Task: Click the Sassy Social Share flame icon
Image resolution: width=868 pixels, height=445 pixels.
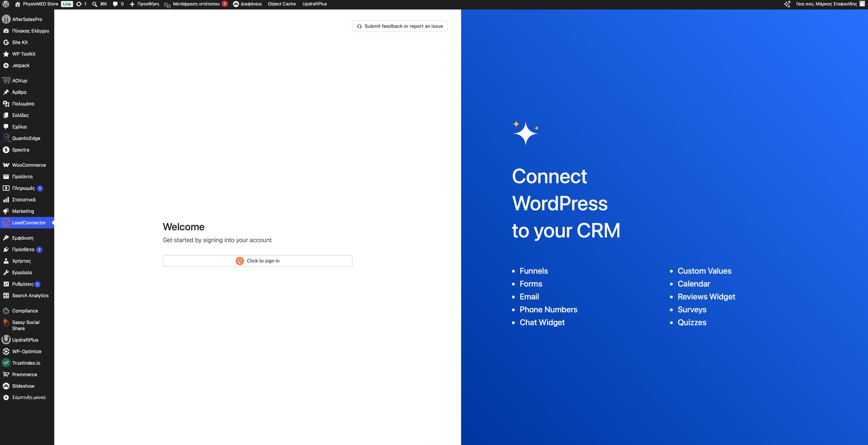Action: pos(6,322)
